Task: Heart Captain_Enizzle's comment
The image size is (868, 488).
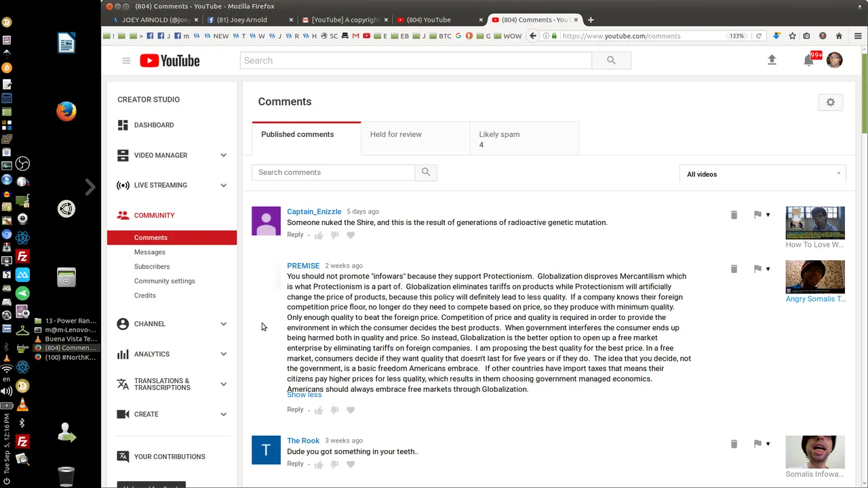Action: 351,235
